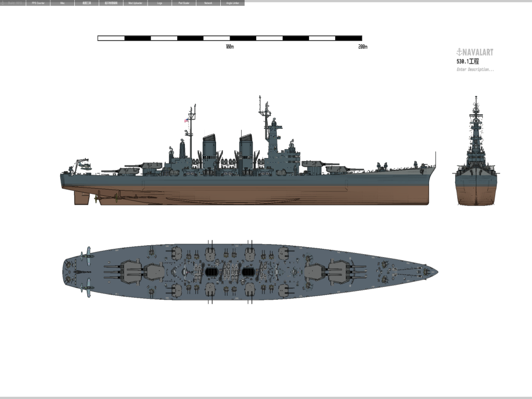Image resolution: width=532 pixels, height=399 pixels.
Task: Click the Enter Description field
Action: click(x=475, y=70)
